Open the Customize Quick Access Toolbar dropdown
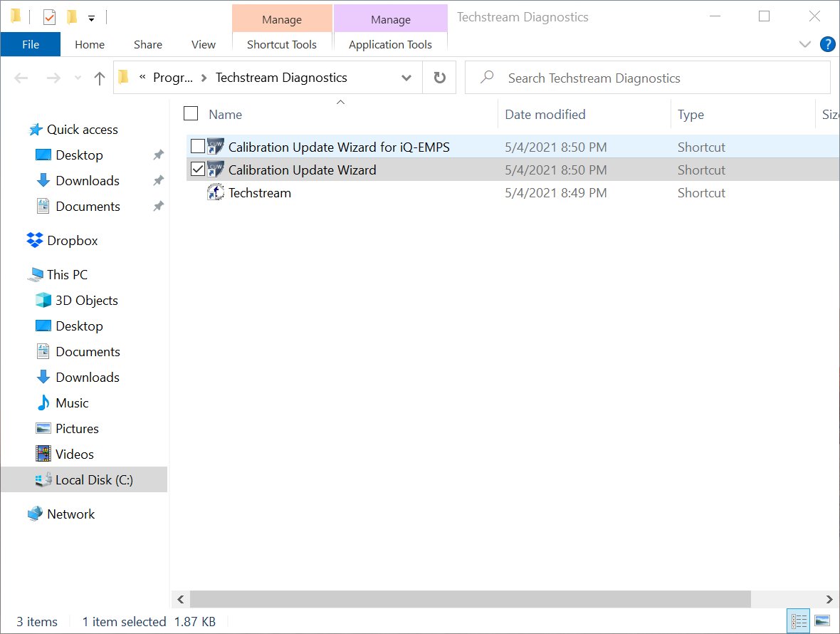Viewport: 840px width, 634px height. coord(92,19)
